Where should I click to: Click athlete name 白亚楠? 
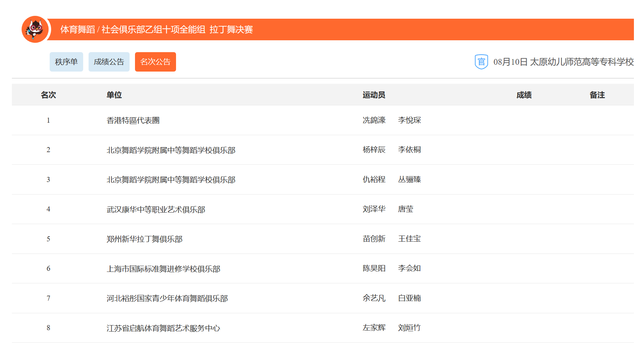(x=409, y=298)
